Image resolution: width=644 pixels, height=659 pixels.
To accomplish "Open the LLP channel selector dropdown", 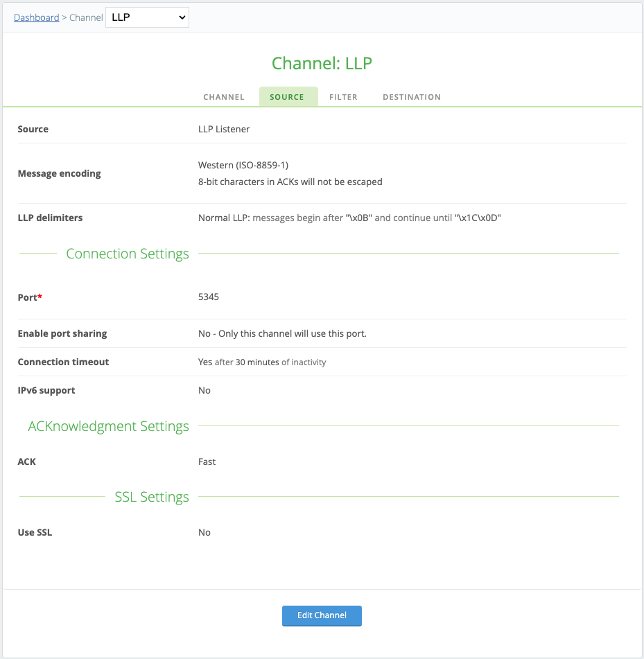I will coord(147,17).
